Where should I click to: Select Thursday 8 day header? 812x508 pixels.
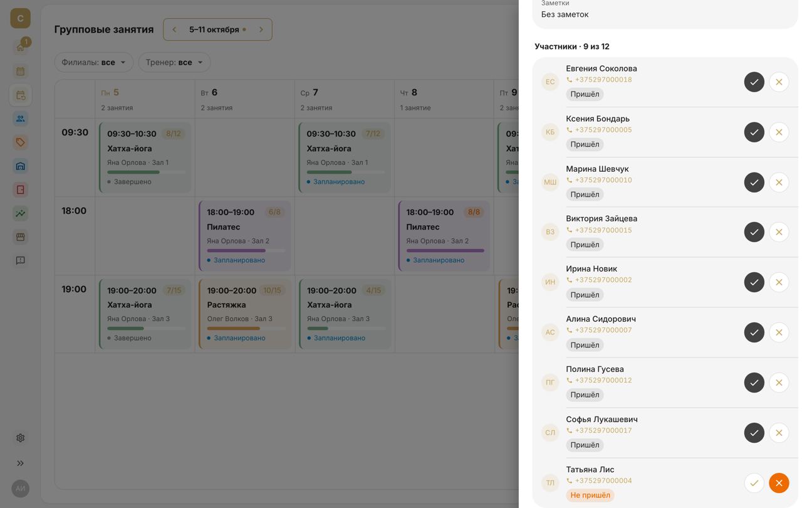[x=444, y=99]
